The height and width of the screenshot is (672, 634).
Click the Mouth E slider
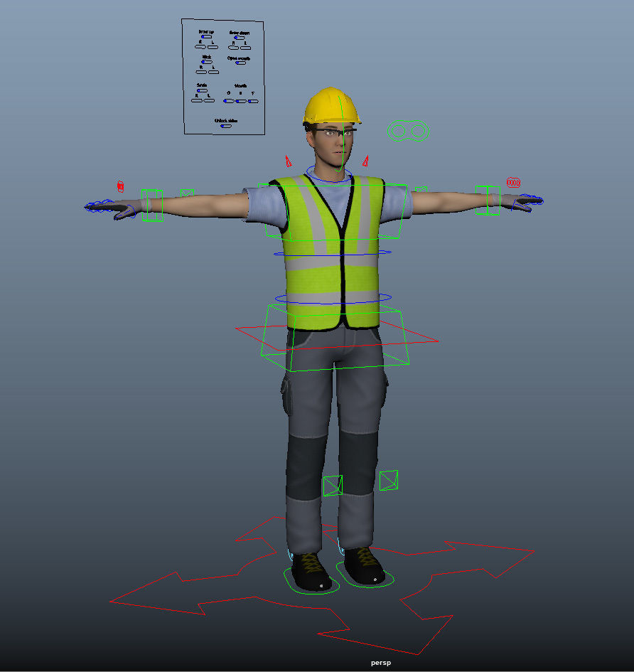(241, 101)
